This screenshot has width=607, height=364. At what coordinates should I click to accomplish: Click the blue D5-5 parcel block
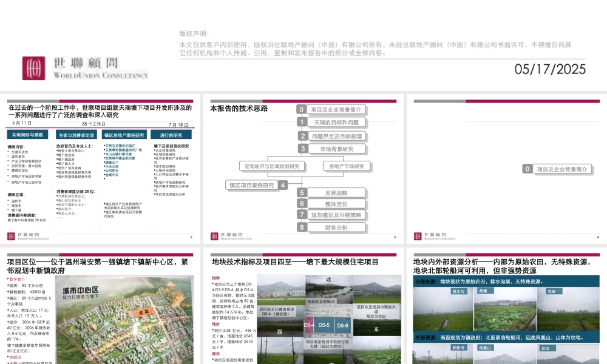[324, 325]
